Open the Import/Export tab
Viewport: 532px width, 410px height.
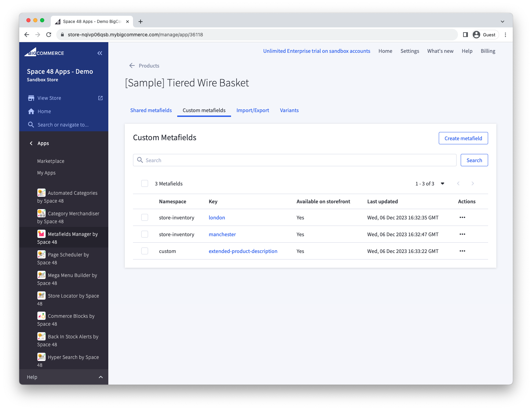point(253,110)
